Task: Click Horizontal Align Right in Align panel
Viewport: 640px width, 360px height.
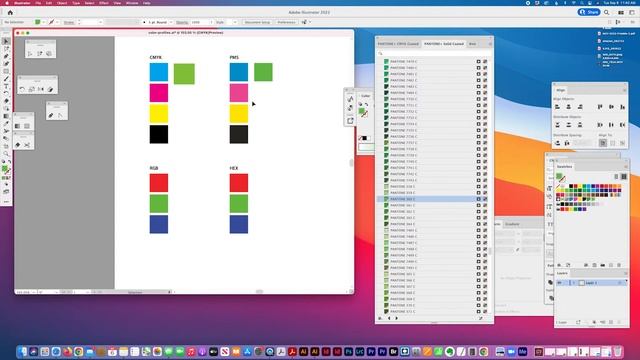Action: pos(580,107)
